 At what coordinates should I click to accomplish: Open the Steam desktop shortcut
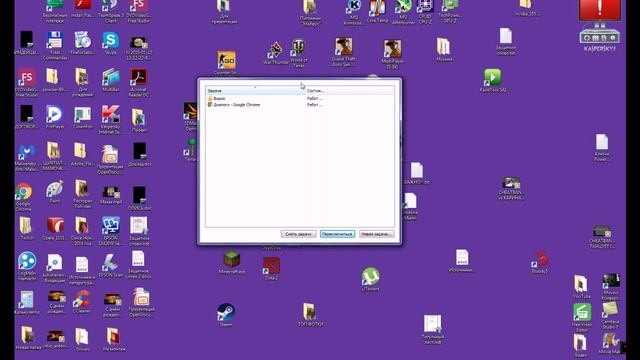click(226, 315)
